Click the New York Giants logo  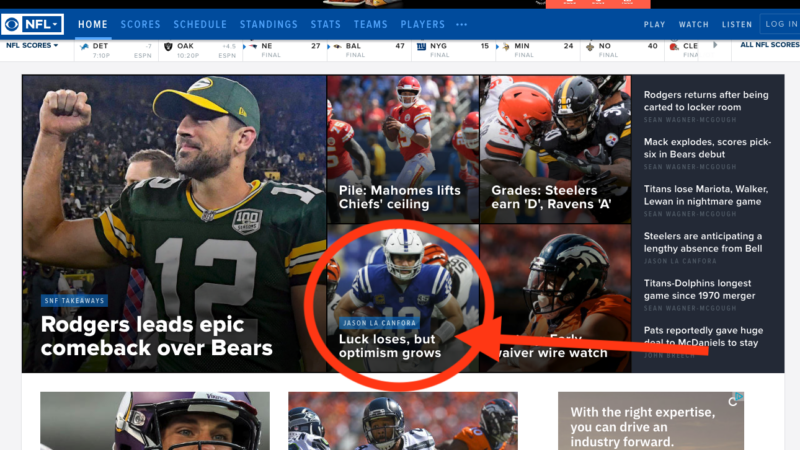click(x=422, y=46)
